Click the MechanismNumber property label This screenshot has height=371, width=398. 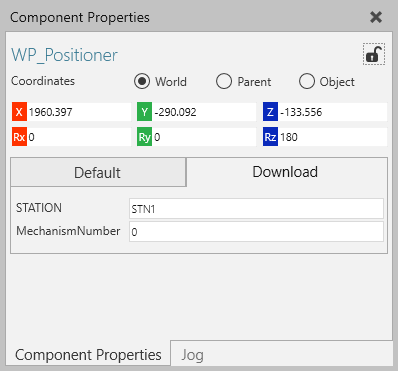68,231
